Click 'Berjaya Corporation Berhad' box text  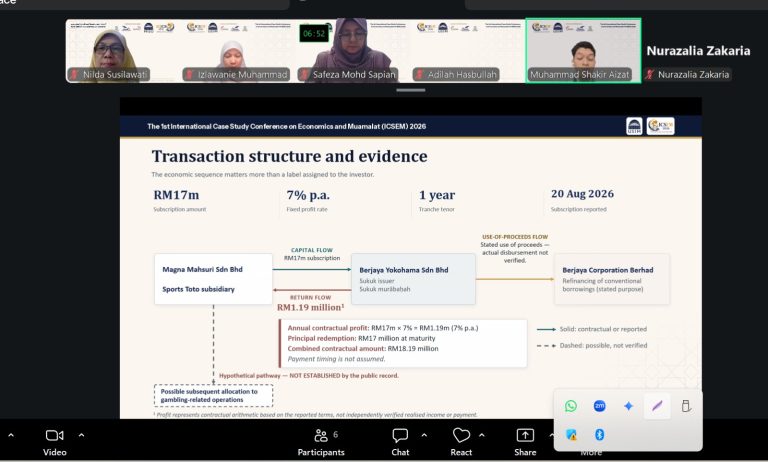pyautogui.click(x=607, y=270)
